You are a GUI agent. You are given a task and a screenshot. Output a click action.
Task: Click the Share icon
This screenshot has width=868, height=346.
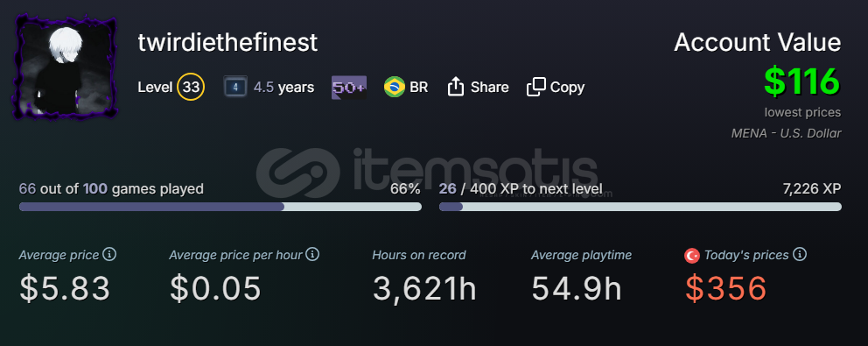[455, 87]
